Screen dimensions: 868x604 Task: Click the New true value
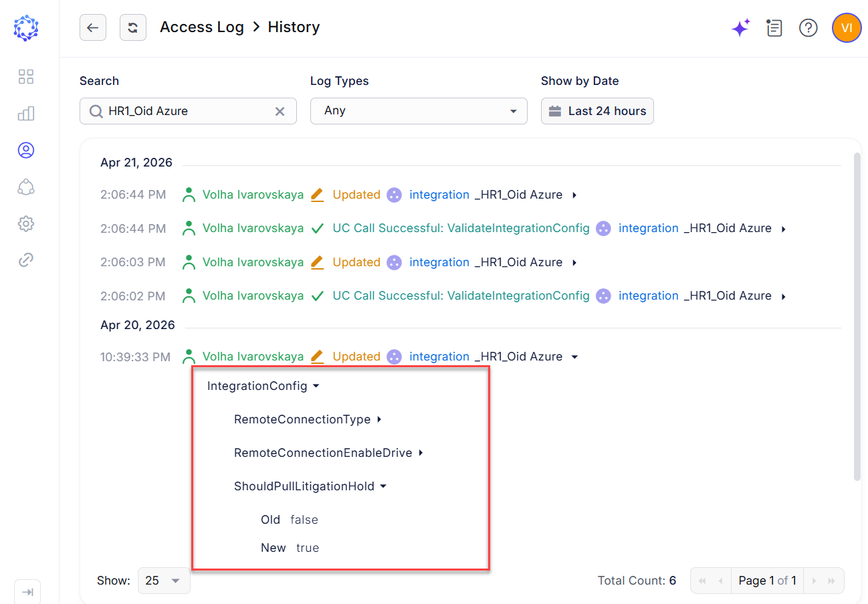click(308, 548)
